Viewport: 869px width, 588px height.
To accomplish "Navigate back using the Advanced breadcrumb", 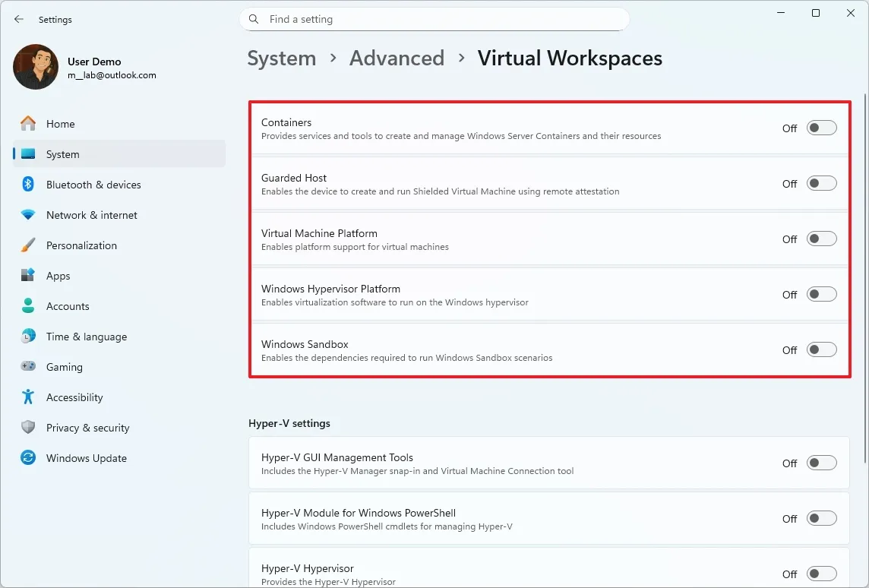I will tap(397, 58).
